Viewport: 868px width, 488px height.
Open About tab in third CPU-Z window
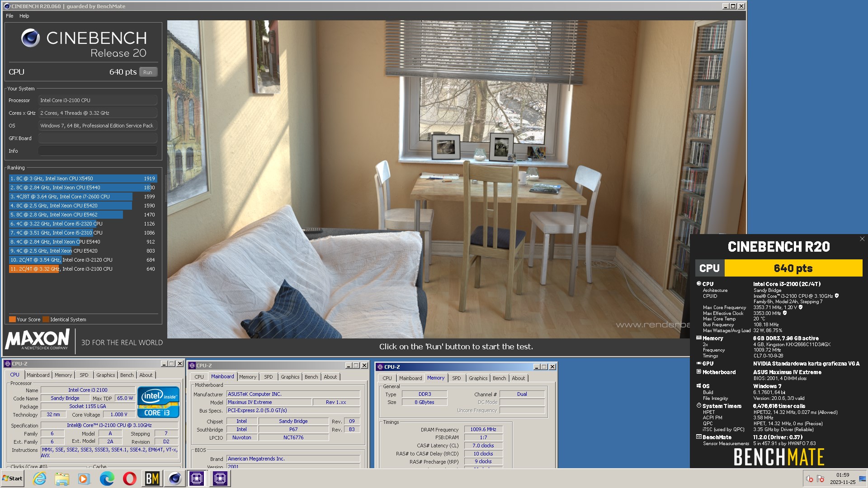519,378
